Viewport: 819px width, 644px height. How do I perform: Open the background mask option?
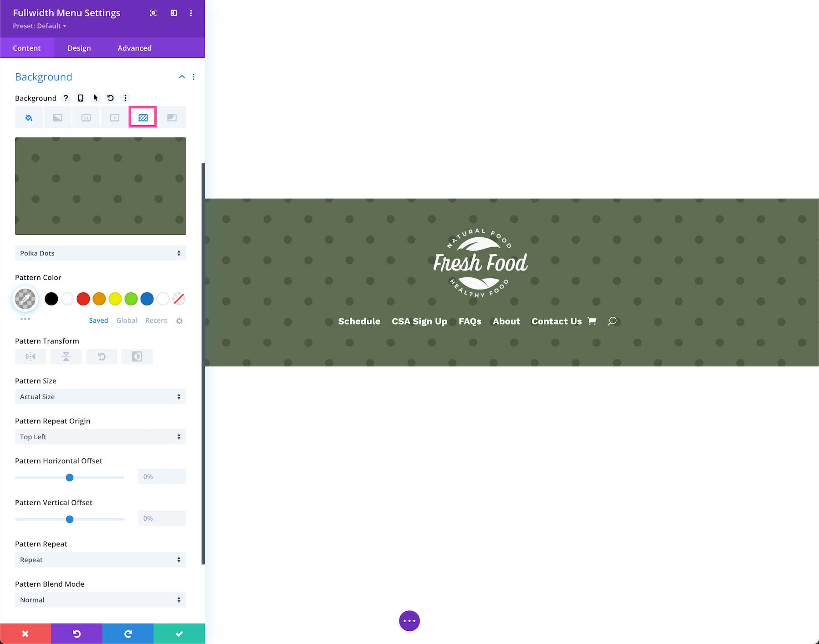172,117
